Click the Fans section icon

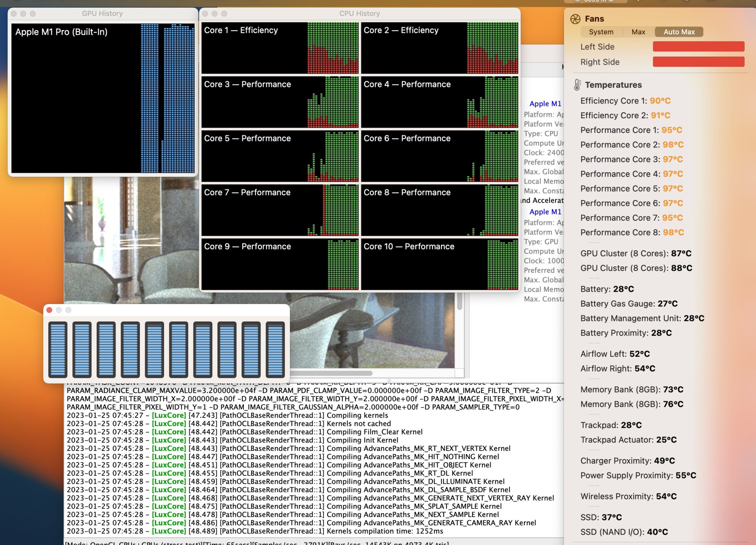point(575,19)
